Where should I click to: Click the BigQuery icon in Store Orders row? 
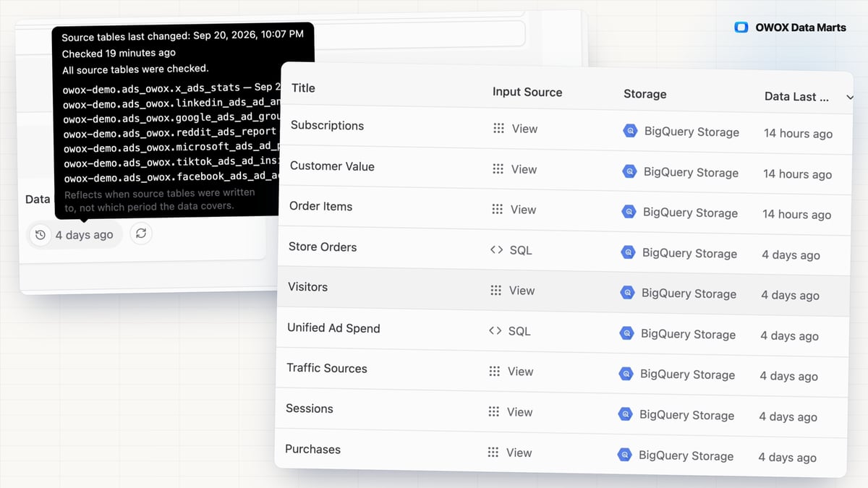click(628, 252)
